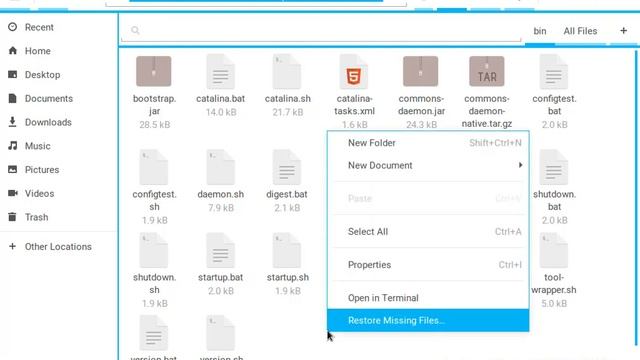Click the 21.7 kB size label
The height and width of the screenshot is (360, 640).
pos(288,112)
